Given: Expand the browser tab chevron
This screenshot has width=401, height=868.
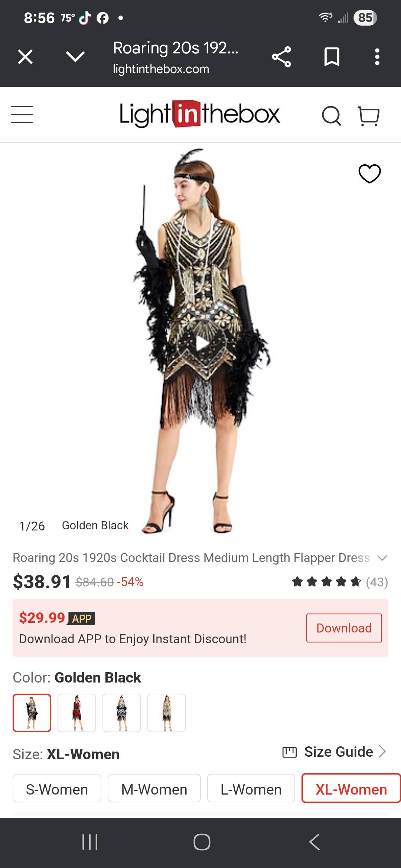Looking at the screenshot, I should tap(75, 57).
